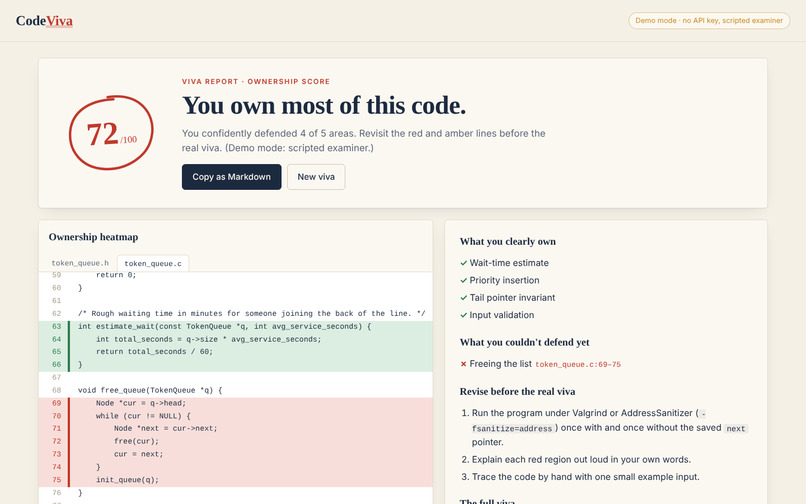Click the checkmark beside Input validation
The width and height of the screenshot is (806, 504).
coord(464,315)
